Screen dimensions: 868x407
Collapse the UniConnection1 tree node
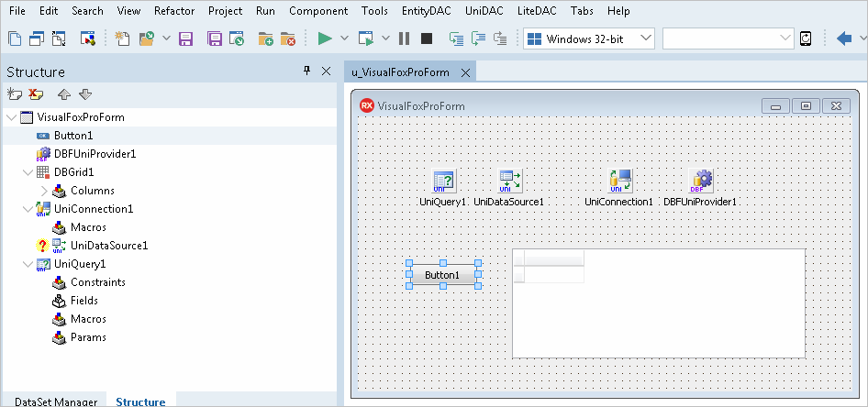28,209
